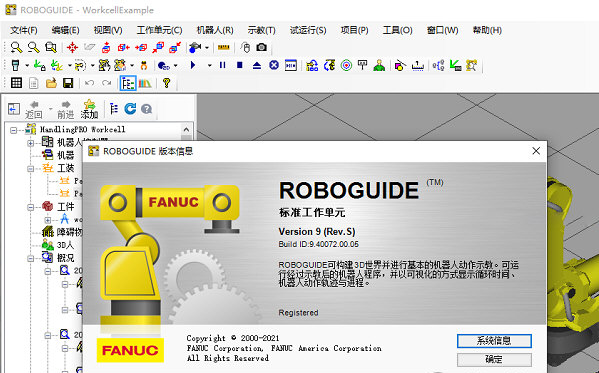Click the measure ruler tool icon

click(x=223, y=47)
